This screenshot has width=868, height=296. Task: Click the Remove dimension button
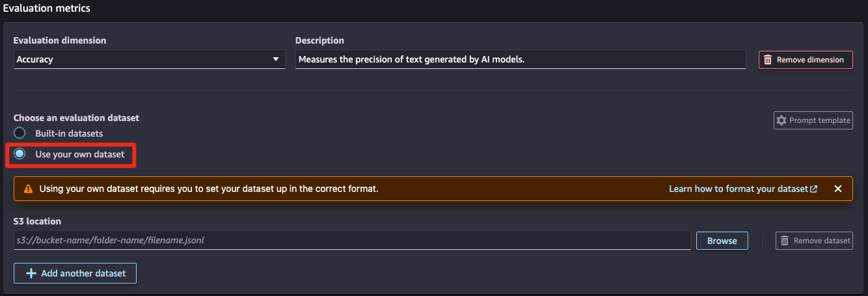pos(806,60)
